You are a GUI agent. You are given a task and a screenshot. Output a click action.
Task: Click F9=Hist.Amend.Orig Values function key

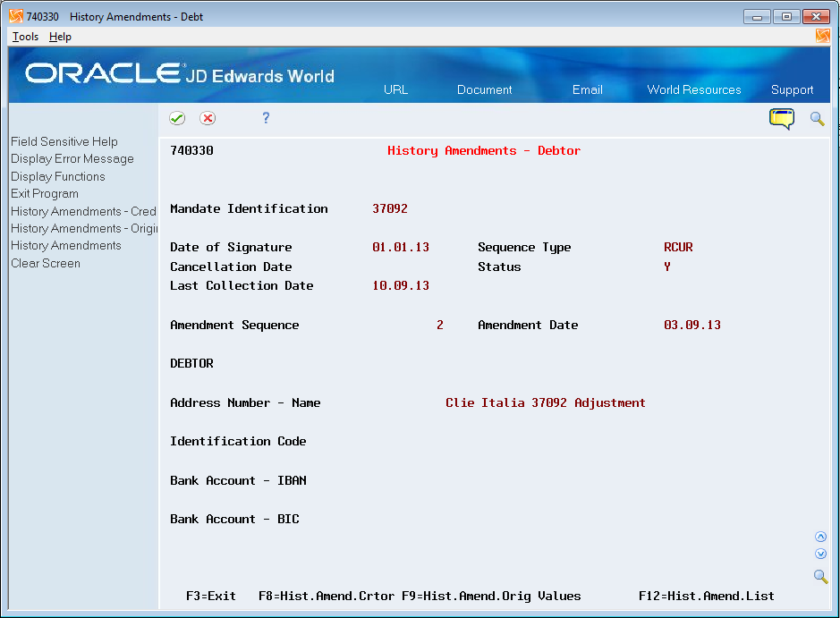(491, 596)
